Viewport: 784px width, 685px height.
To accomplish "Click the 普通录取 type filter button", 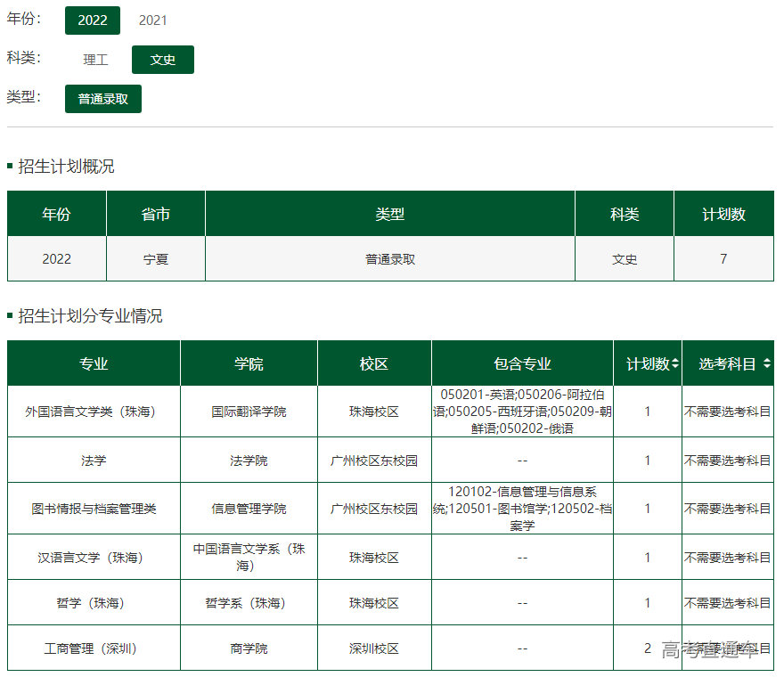I will pyautogui.click(x=102, y=99).
